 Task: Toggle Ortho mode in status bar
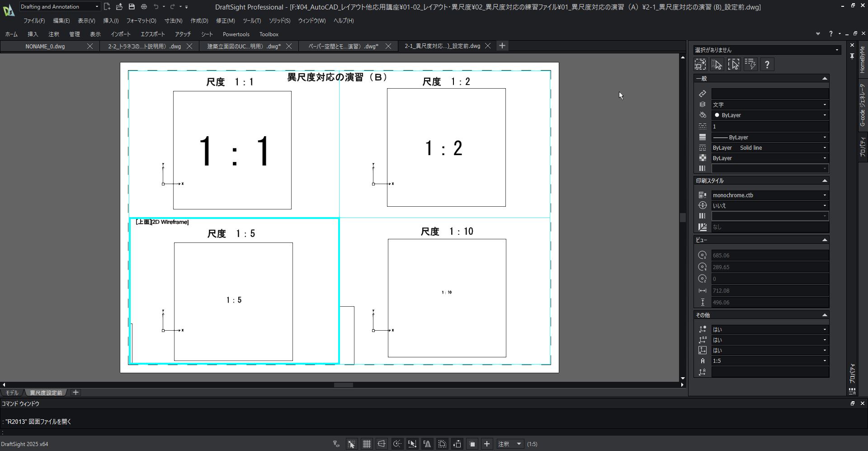[x=382, y=444]
